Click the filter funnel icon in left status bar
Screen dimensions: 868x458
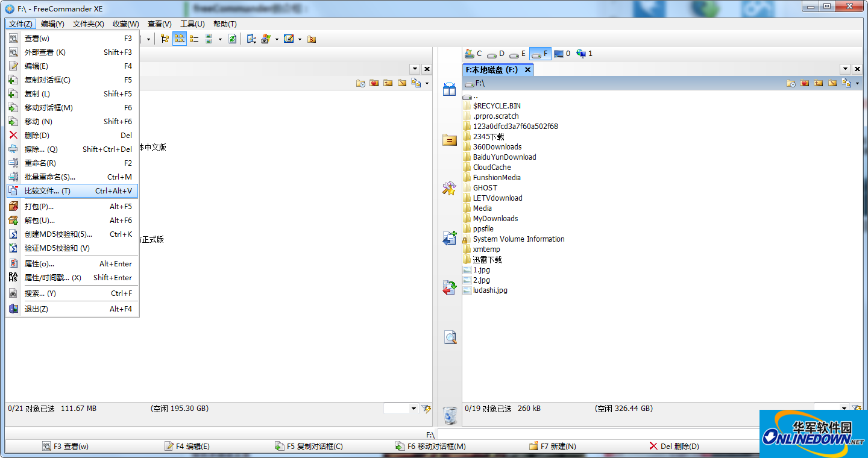click(x=426, y=409)
